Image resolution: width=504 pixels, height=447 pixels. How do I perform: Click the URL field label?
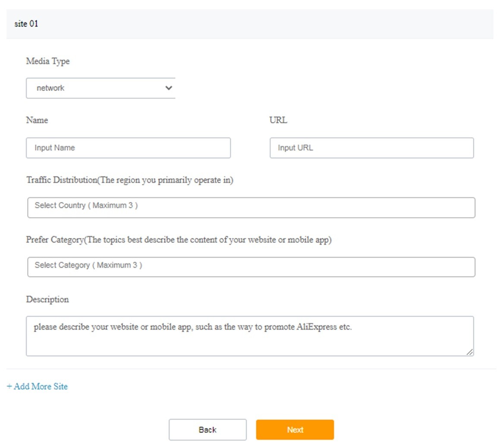pyautogui.click(x=278, y=120)
